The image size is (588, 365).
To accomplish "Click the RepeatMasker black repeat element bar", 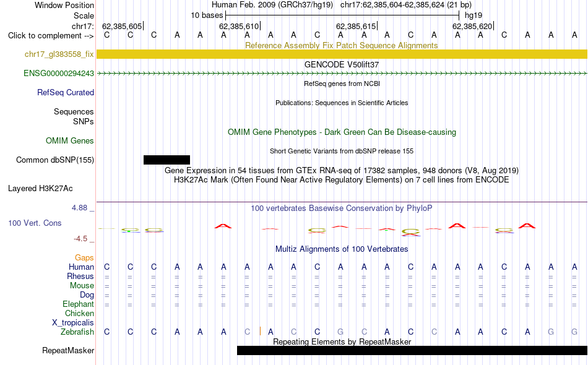I will tap(412, 350).
